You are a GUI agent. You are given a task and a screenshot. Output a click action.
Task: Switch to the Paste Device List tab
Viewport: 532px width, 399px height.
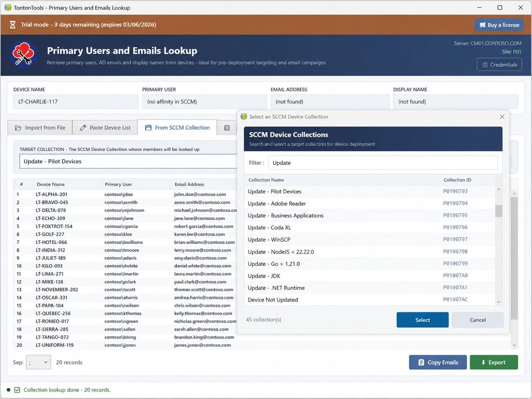pos(105,127)
